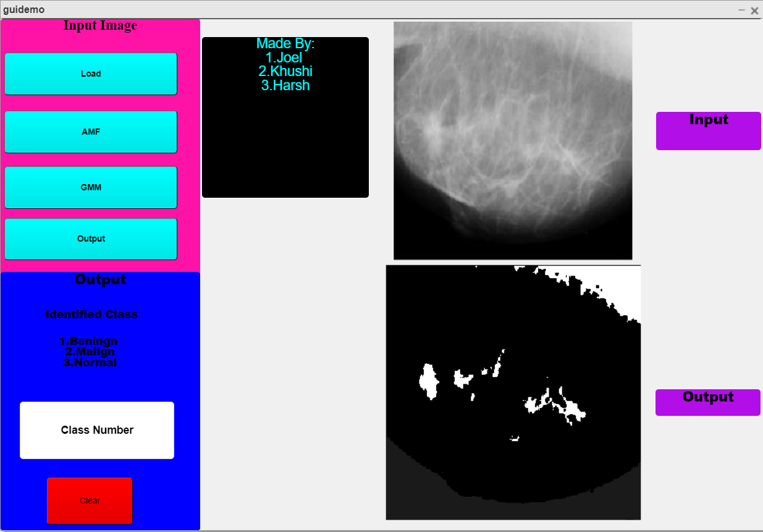The height and width of the screenshot is (532, 763).
Task: Click inside the Class Number field
Action: 96,430
